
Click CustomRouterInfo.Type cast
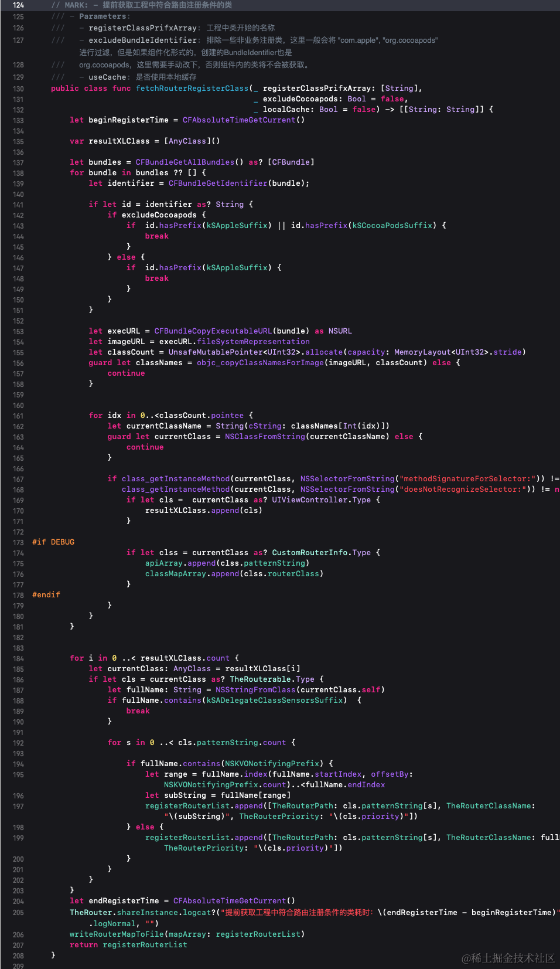[x=321, y=553]
